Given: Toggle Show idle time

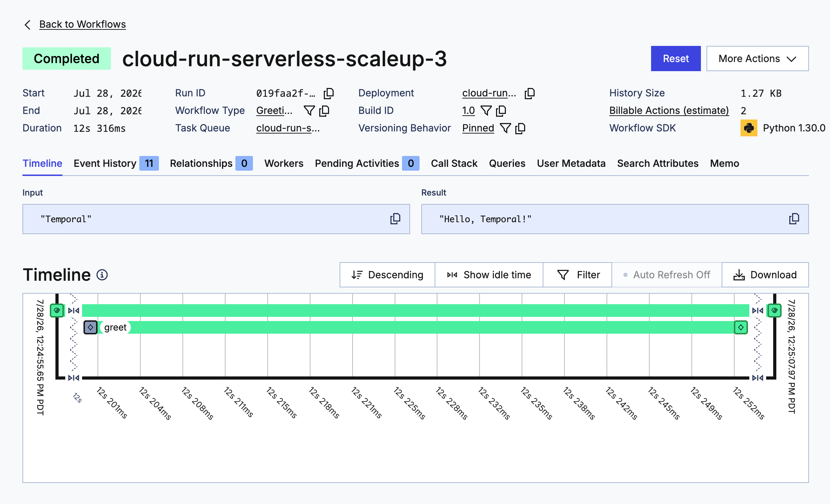Looking at the screenshot, I should point(489,275).
